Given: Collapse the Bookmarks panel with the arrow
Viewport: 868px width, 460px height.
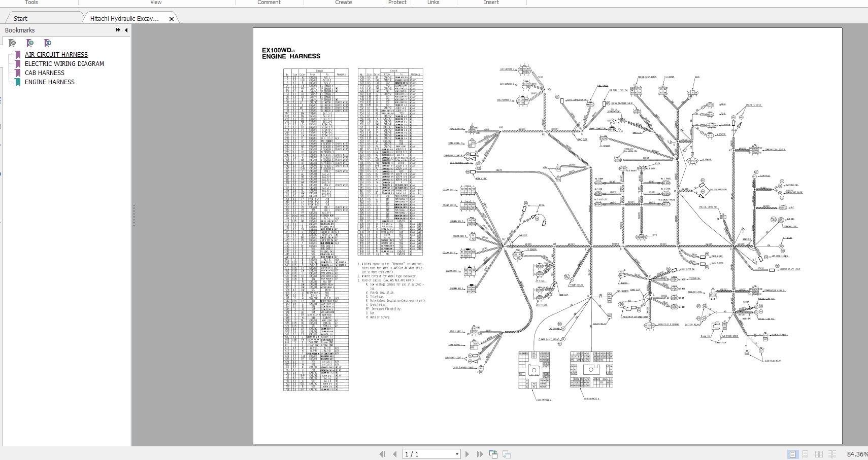Looking at the screenshot, I should [126, 30].
